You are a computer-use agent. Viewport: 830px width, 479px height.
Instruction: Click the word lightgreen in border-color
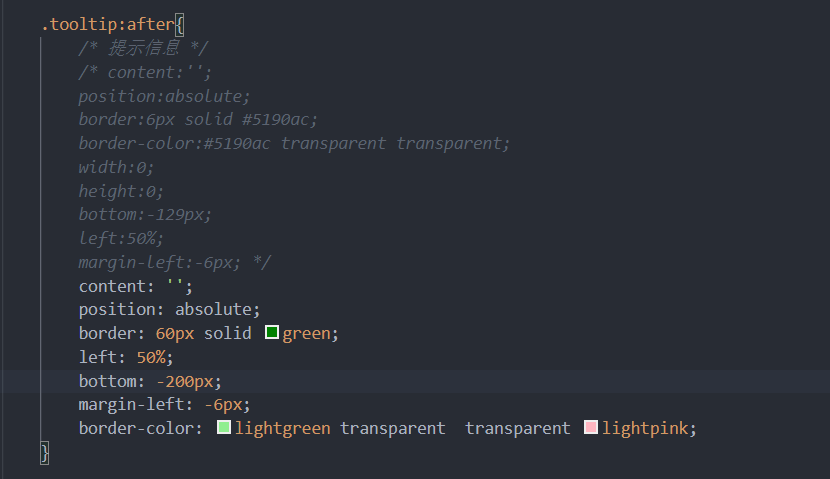tap(283, 428)
